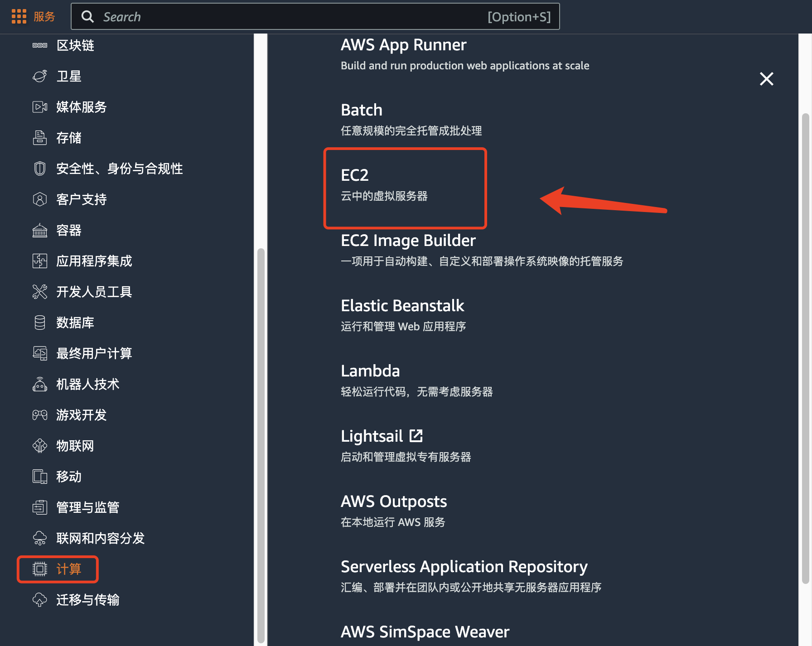
Task: Click the 任意规模的完全托管成批处理 description
Action: point(411,131)
